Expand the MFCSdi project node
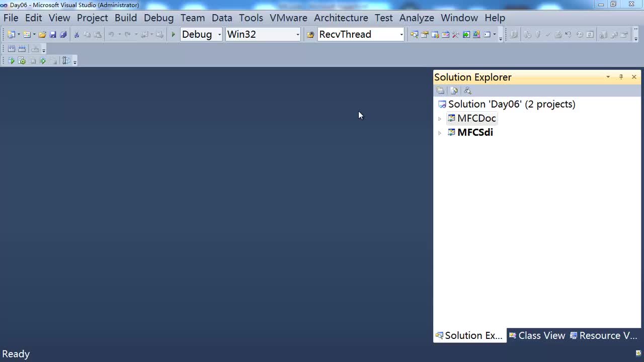Screen dimensions: 644x362 440,133
